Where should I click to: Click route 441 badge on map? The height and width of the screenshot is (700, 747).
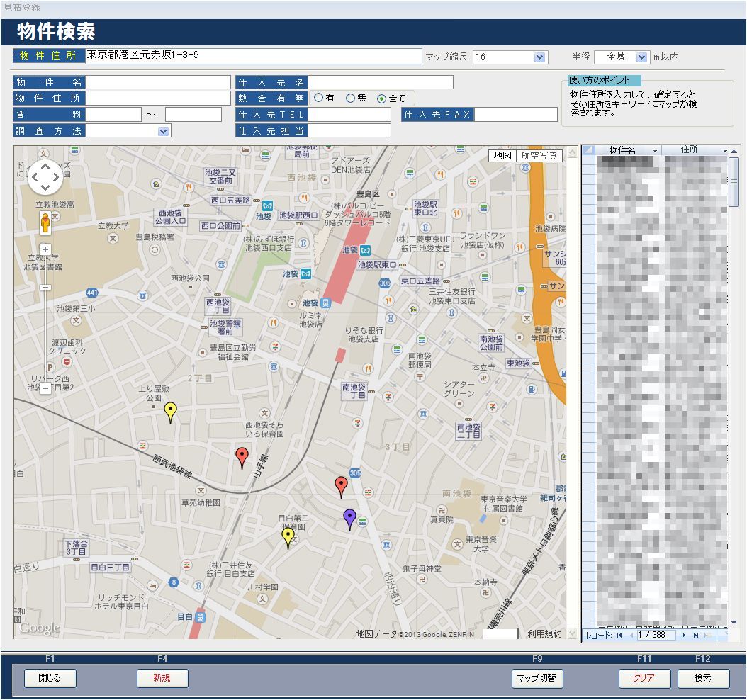(x=92, y=293)
